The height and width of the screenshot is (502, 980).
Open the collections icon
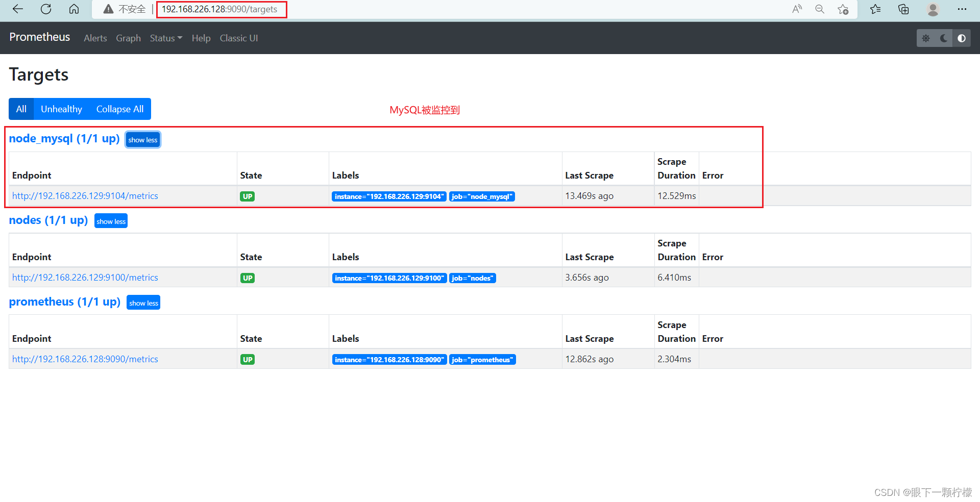point(903,9)
